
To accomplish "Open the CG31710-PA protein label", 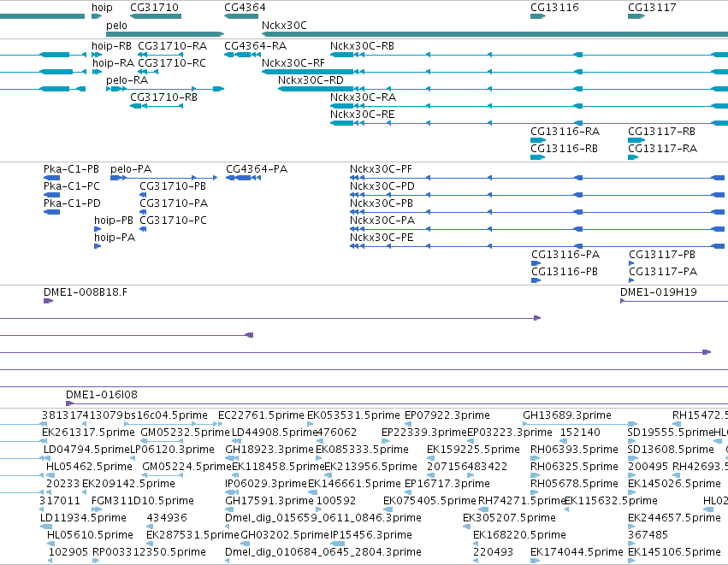I will pos(174,203).
